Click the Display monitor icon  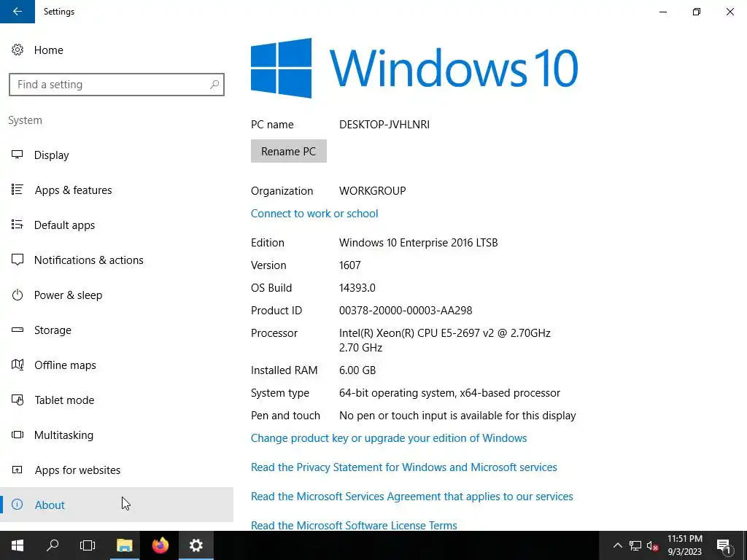coord(18,155)
